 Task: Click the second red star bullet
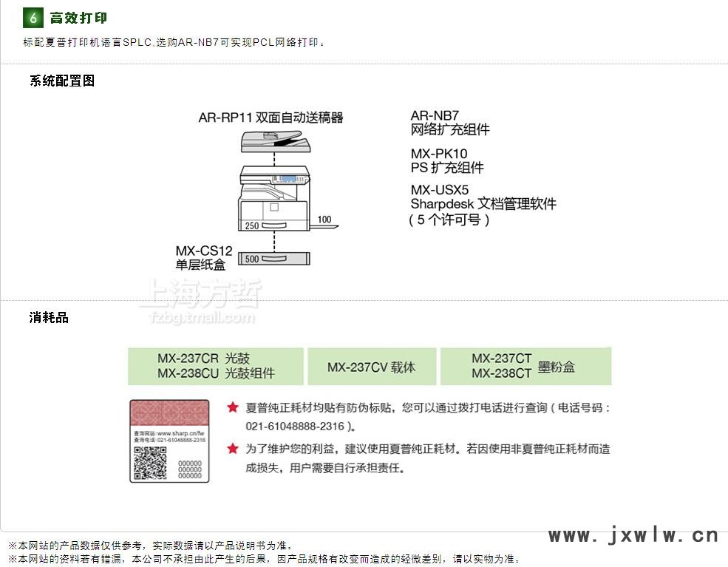pos(233,449)
